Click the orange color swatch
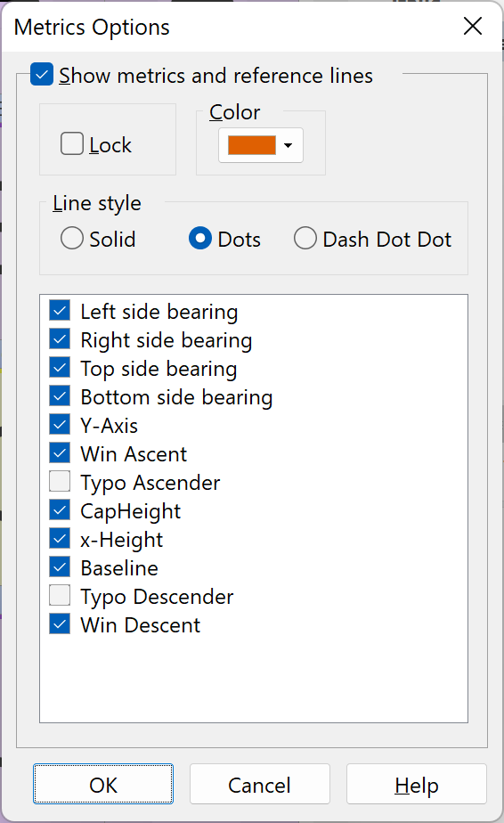 (x=252, y=145)
